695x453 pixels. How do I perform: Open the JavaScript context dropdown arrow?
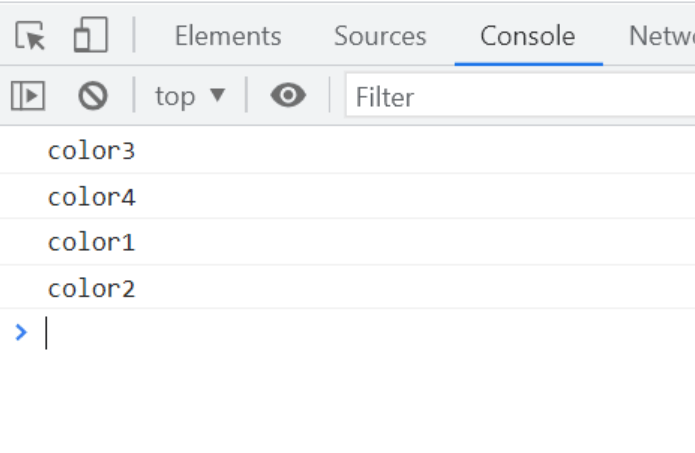point(217,96)
